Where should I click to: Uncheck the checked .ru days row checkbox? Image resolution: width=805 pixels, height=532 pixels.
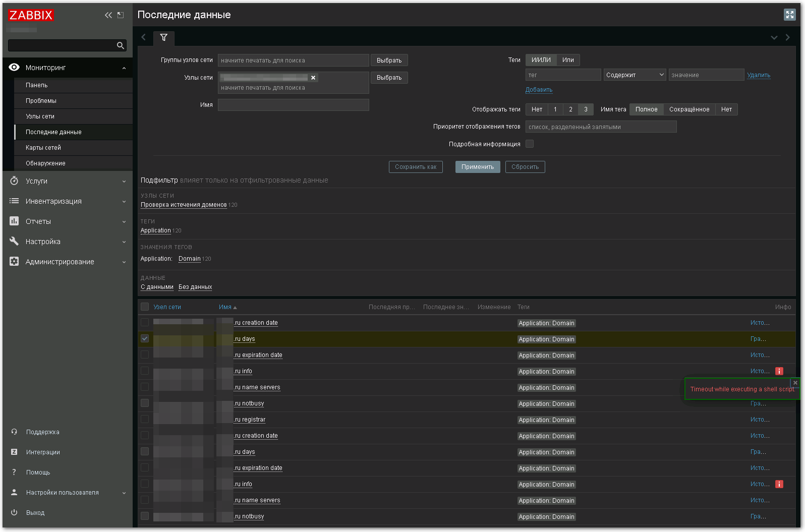coord(145,338)
